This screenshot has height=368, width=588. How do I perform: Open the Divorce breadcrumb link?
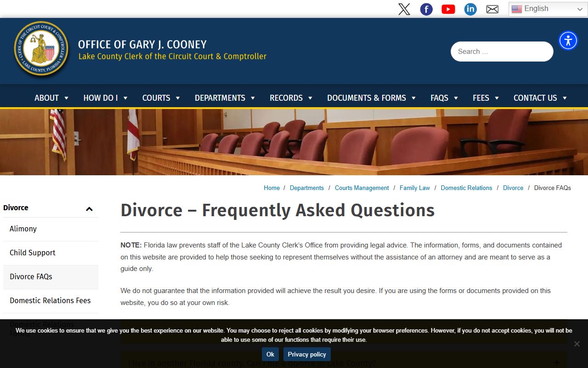(513, 188)
